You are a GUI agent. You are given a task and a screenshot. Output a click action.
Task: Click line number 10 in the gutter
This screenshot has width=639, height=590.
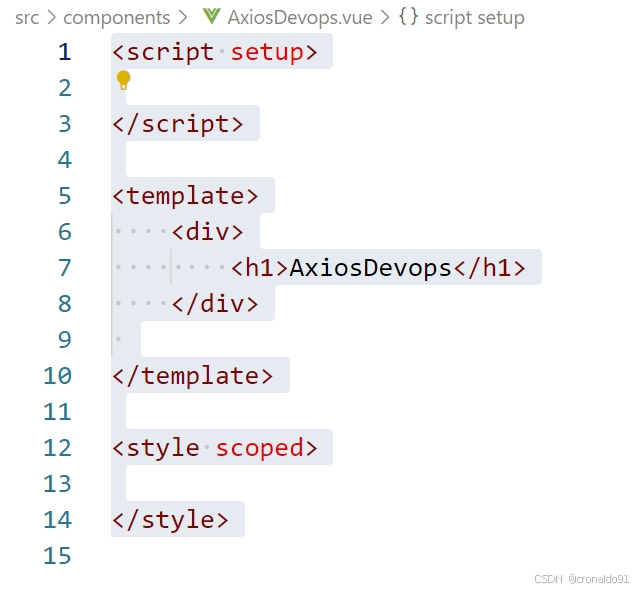[x=57, y=375]
